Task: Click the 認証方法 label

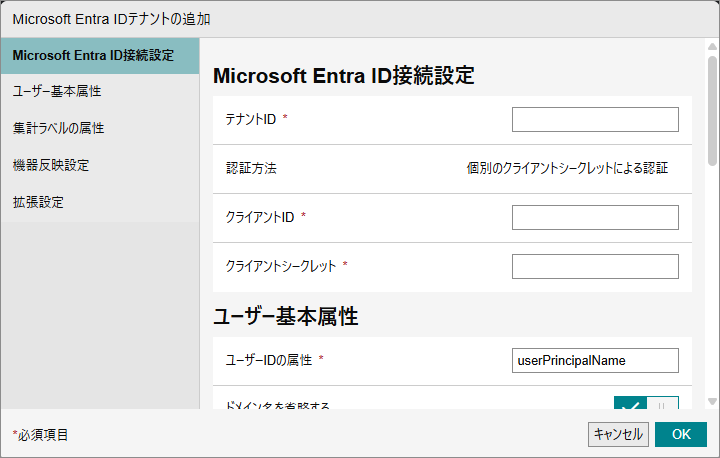Action: pyautogui.click(x=251, y=168)
